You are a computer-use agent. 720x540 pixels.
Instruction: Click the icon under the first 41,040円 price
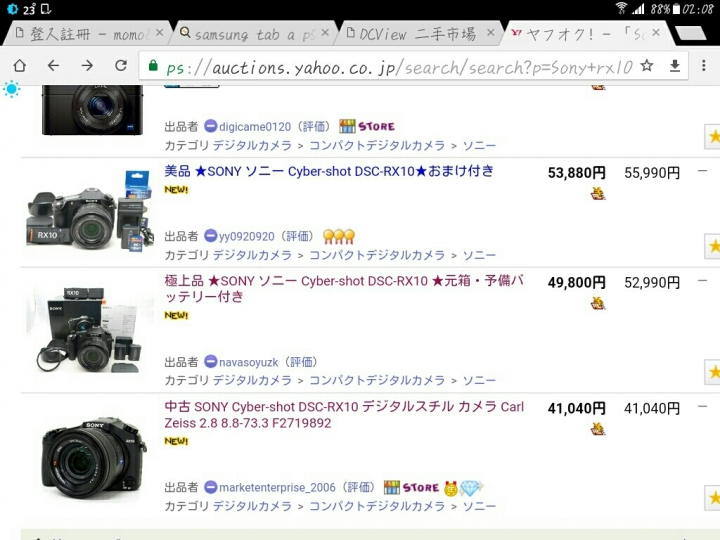pyautogui.click(x=598, y=429)
